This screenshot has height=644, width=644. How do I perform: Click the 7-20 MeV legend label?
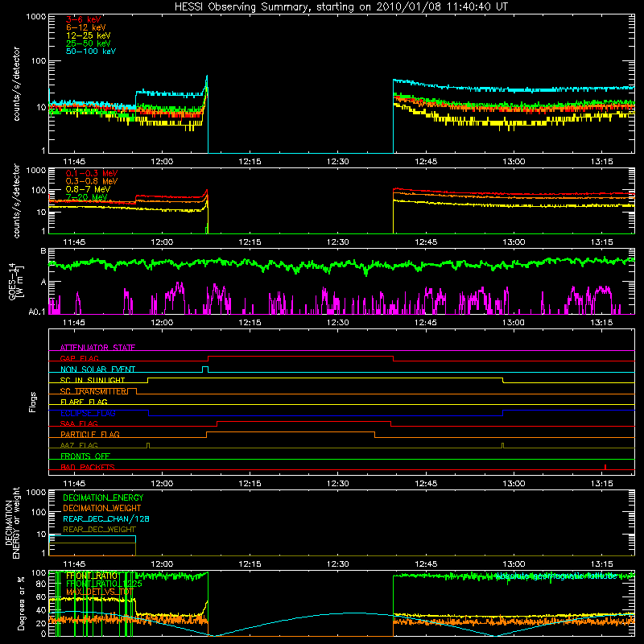tap(87, 197)
